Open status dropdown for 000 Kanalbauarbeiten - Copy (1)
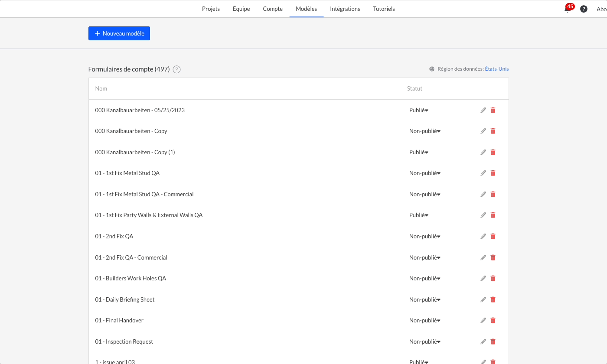 tap(419, 152)
